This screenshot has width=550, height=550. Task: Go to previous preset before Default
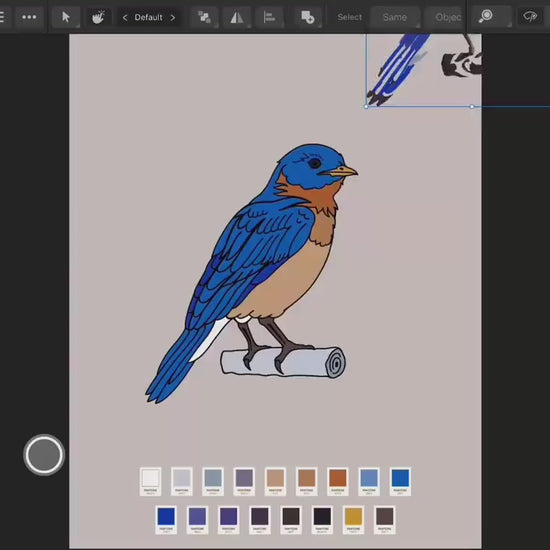coord(125,17)
